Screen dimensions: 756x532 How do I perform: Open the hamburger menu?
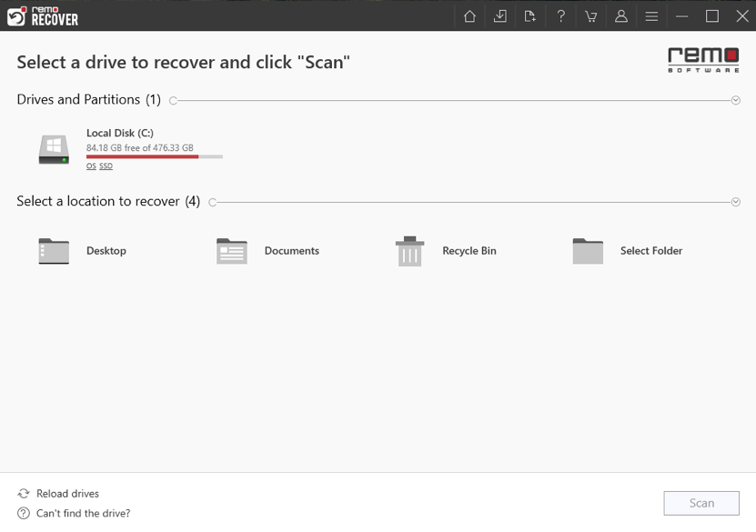pos(651,16)
